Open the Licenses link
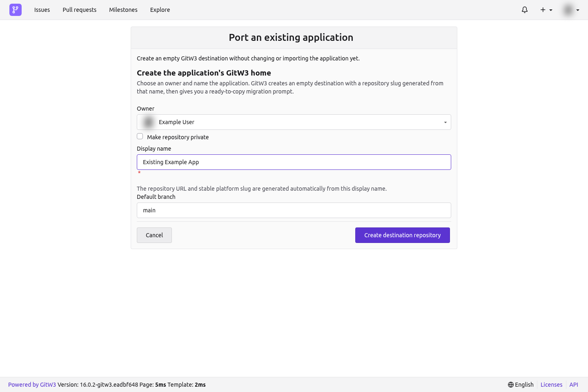 coord(551,385)
